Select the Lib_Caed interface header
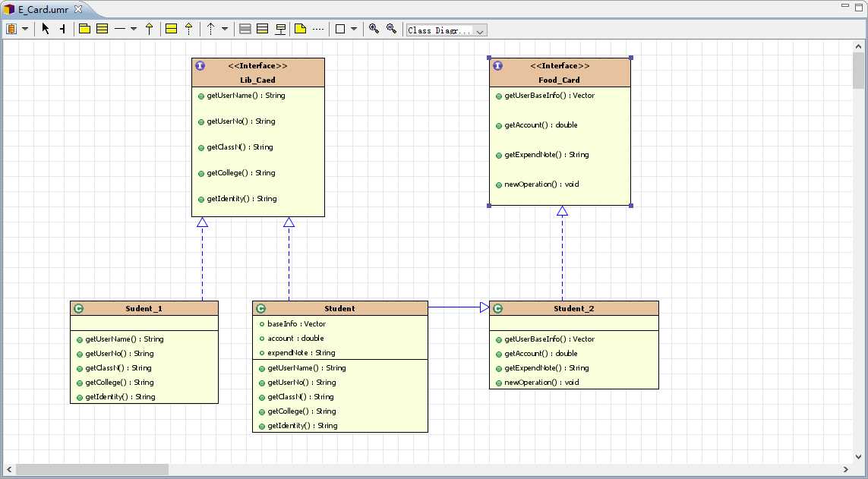This screenshot has height=479, width=868. [x=258, y=72]
